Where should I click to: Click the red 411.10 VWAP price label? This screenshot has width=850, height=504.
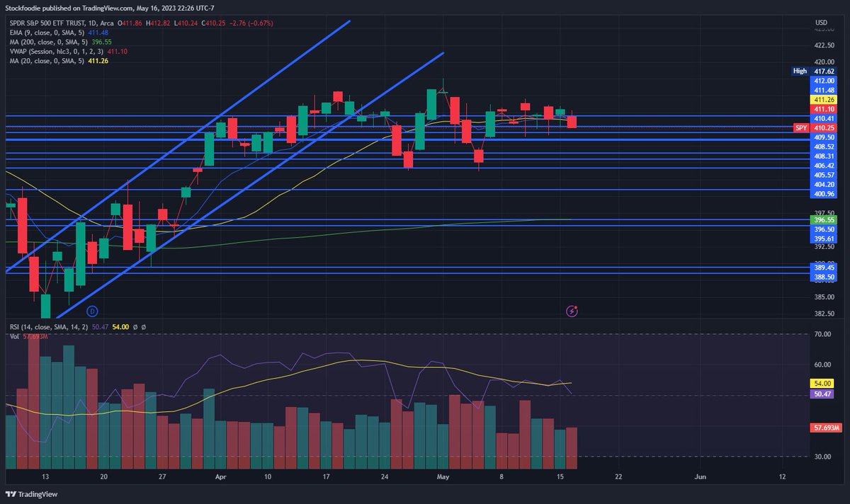point(823,109)
